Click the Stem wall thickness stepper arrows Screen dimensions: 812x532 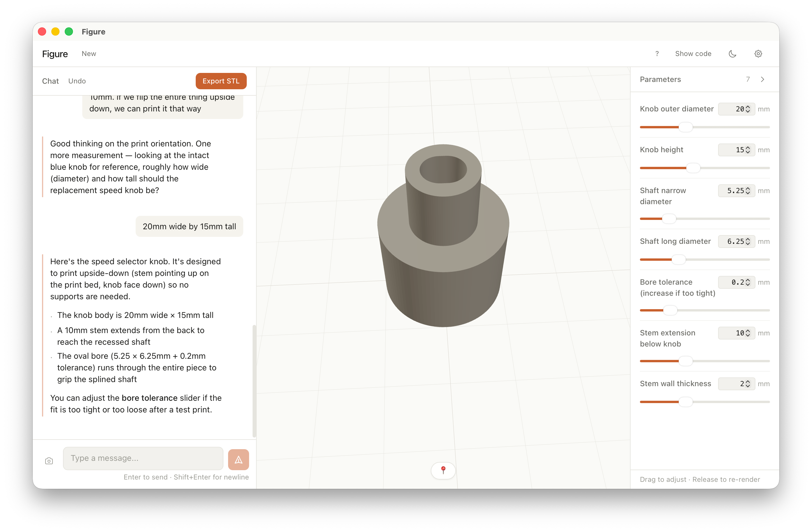748,384
